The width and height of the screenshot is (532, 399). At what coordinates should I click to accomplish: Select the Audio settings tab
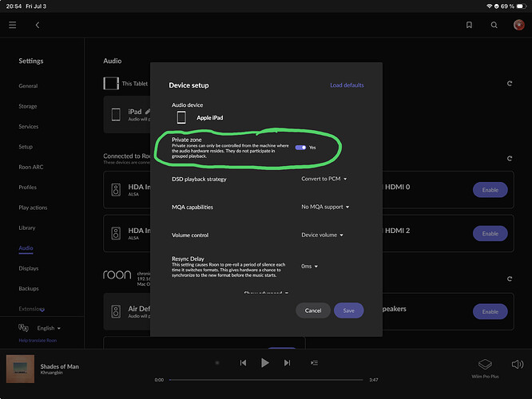(x=26, y=248)
